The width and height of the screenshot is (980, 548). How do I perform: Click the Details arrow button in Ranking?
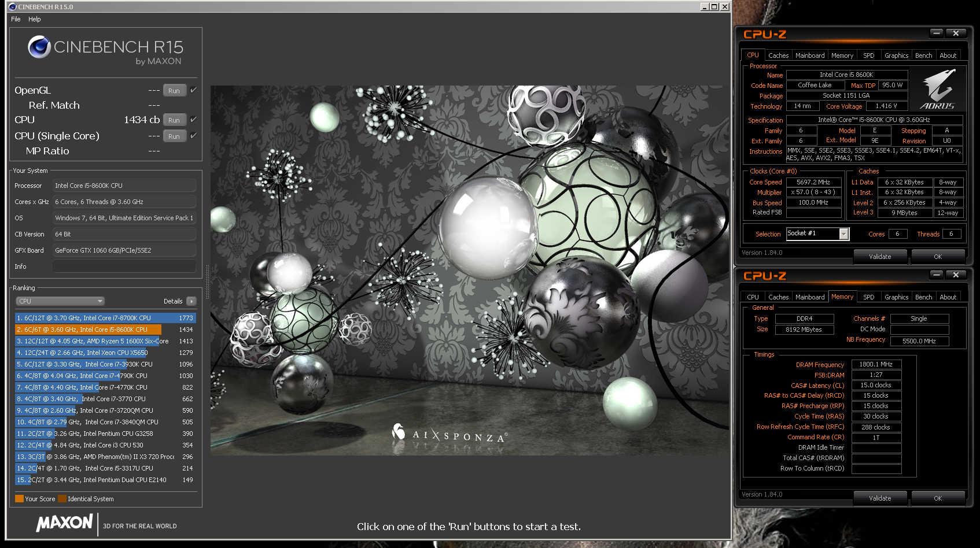click(191, 301)
